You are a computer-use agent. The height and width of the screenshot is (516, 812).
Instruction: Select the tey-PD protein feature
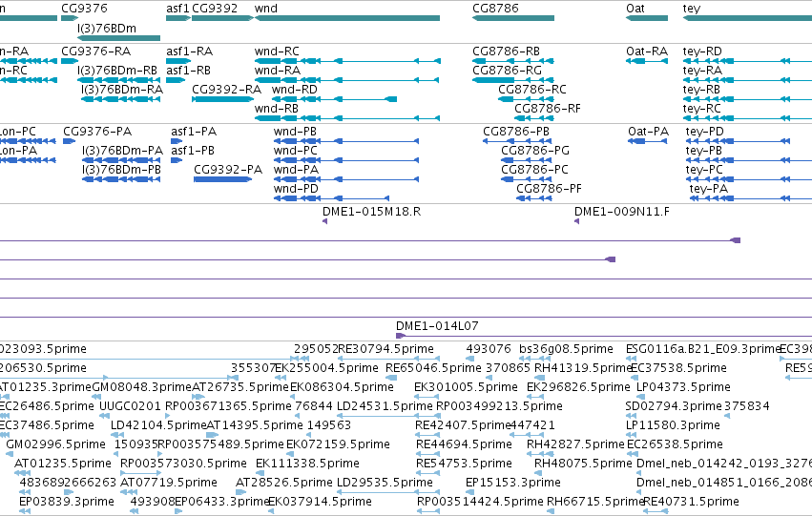pyautogui.click(x=738, y=141)
